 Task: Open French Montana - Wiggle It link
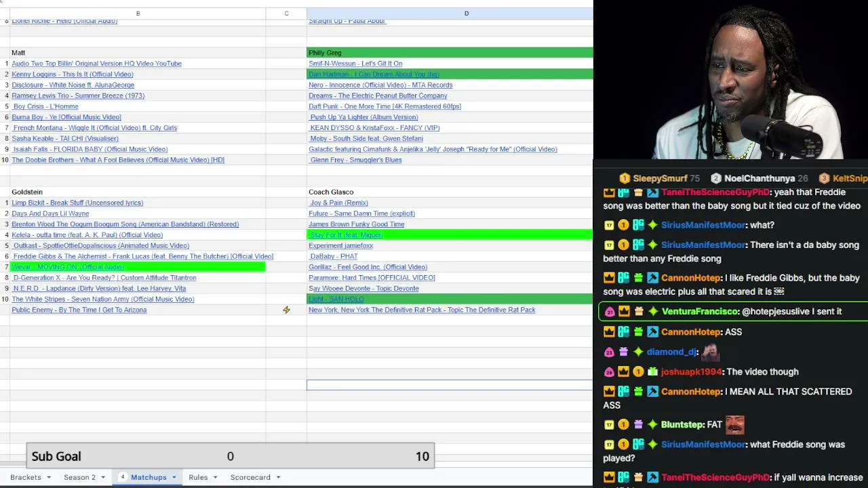(95, 128)
